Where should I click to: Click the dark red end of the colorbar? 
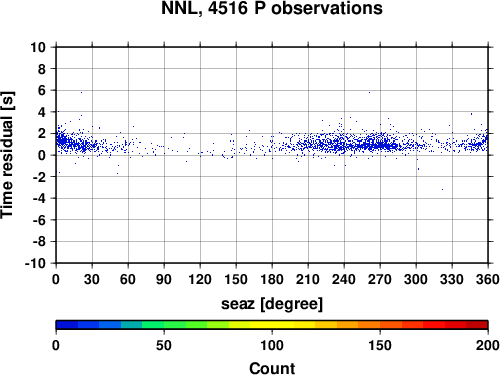(477, 325)
